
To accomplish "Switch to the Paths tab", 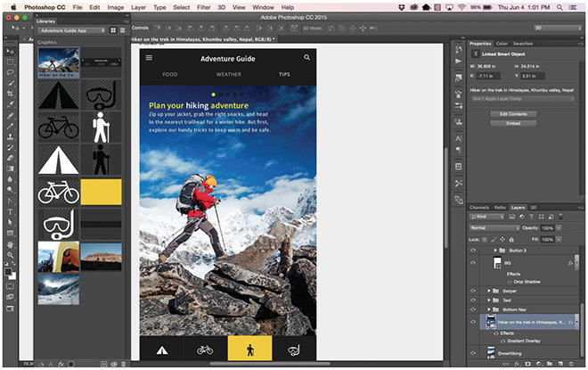I will (500, 208).
